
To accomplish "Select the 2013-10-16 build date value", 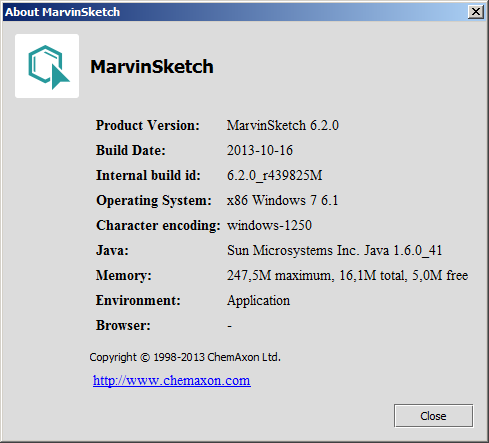I will click(x=260, y=150).
